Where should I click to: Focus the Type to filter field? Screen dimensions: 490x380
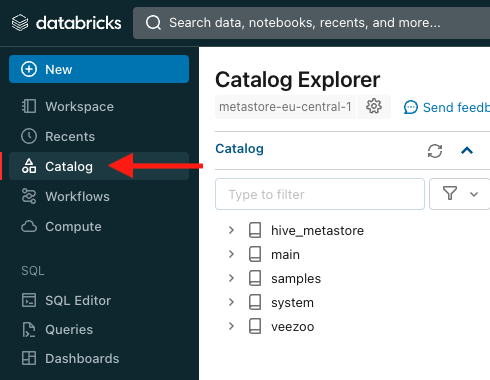point(320,194)
